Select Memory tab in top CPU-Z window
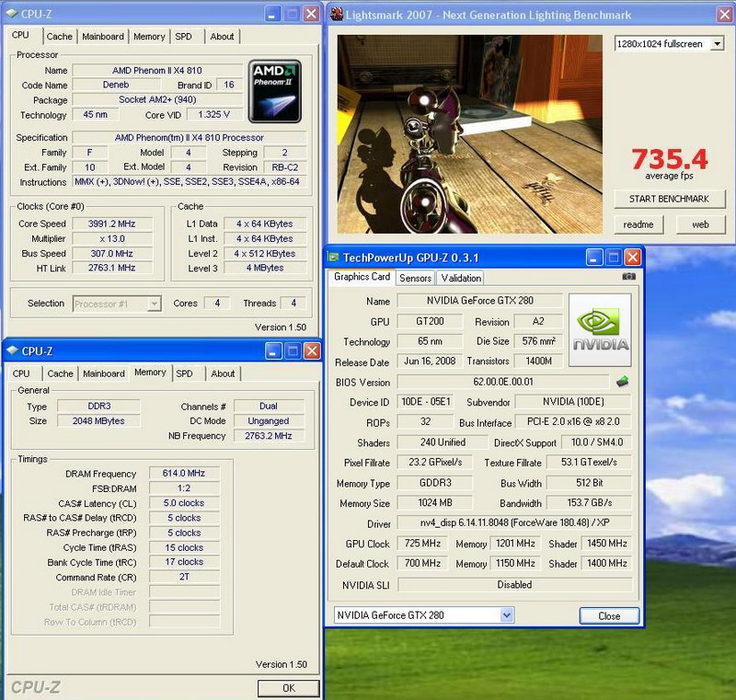 [x=149, y=37]
